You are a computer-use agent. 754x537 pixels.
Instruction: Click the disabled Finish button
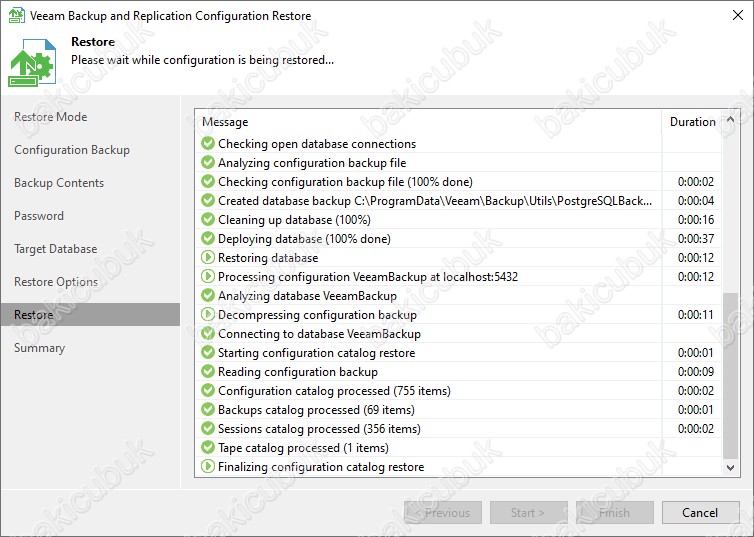point(615,512)
